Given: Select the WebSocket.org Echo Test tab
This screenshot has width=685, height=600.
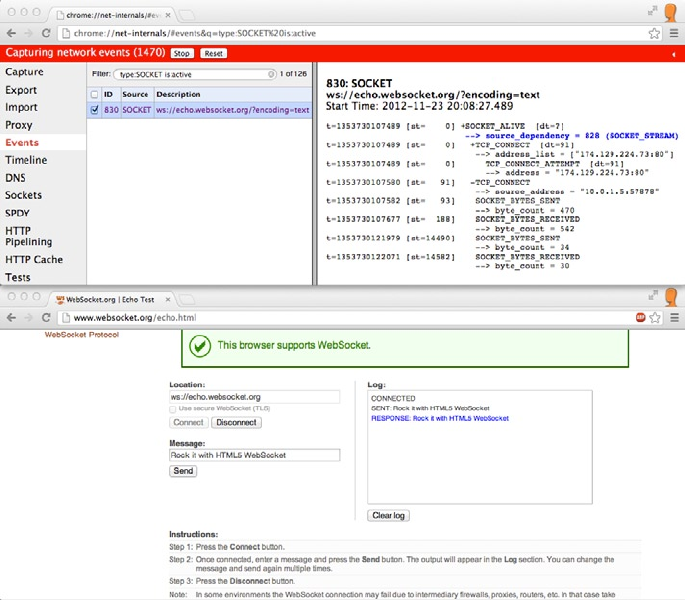Looking at the screenshot, I should tap(111, 300).
